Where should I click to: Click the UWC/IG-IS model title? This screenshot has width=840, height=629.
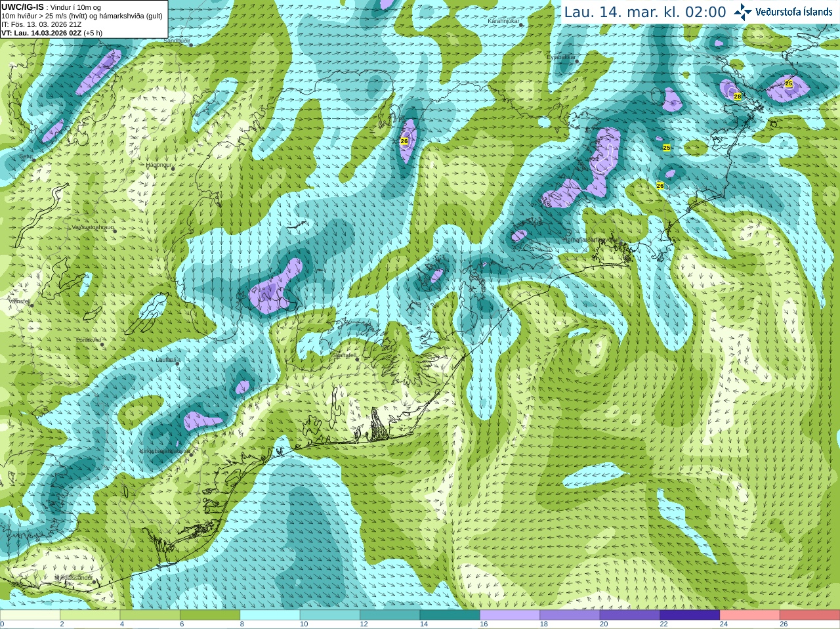23,7
